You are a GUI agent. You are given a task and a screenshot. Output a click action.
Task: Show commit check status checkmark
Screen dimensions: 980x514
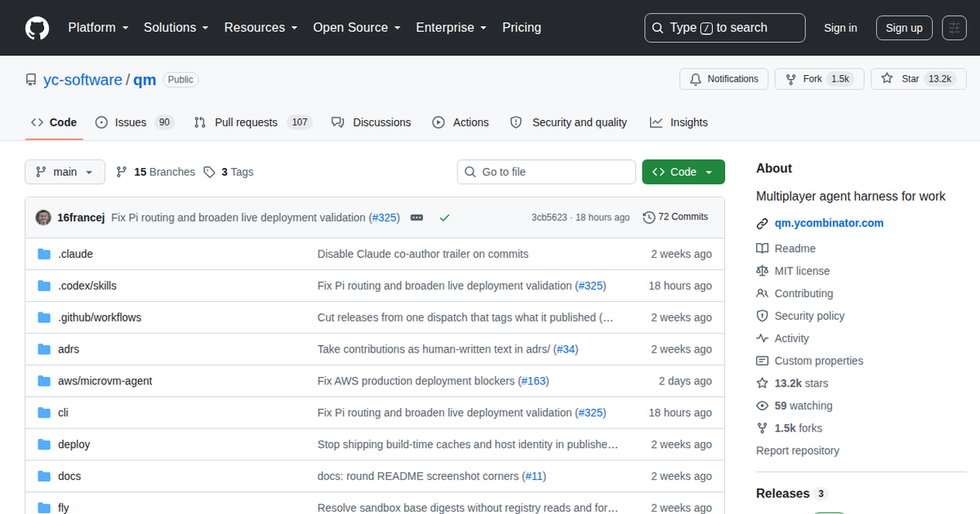444,218
